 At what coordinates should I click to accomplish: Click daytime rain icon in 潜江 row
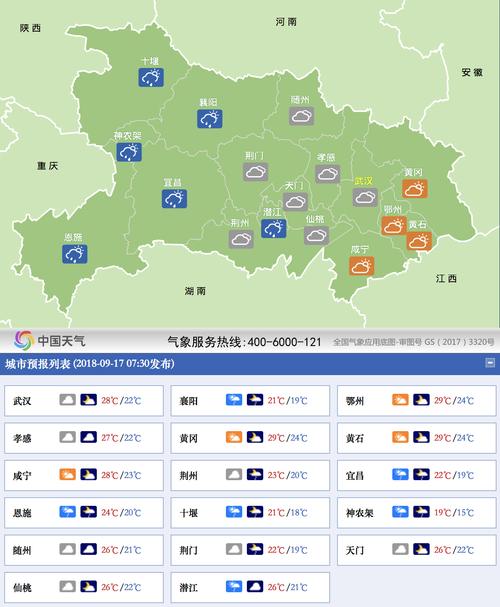(x=234, y=586)
